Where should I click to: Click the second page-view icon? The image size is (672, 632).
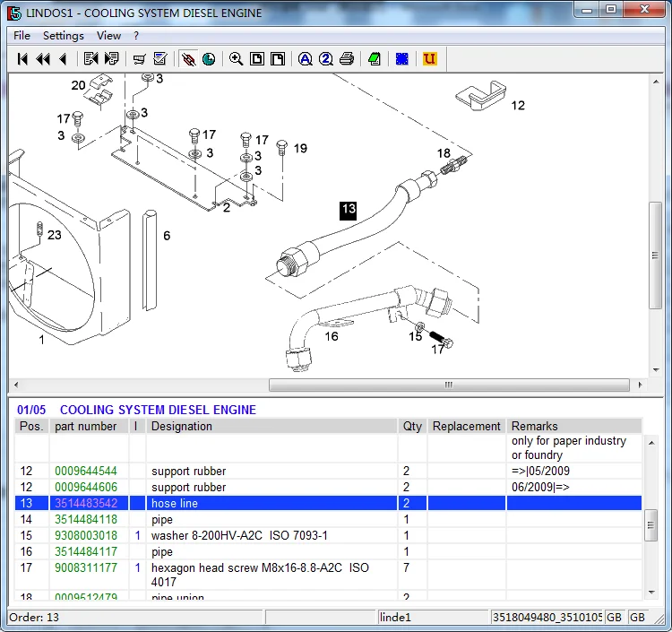[278, 59]
